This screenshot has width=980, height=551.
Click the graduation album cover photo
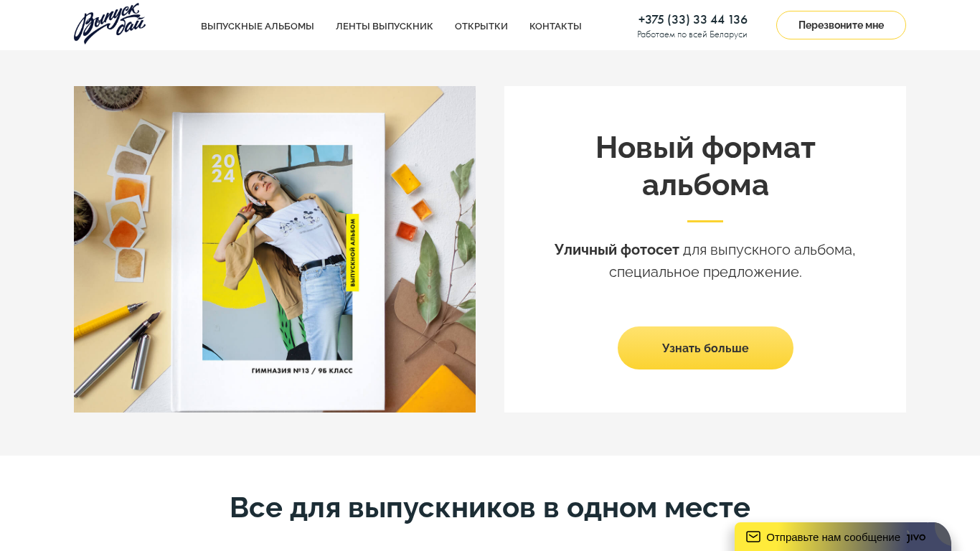pos(275,249)
